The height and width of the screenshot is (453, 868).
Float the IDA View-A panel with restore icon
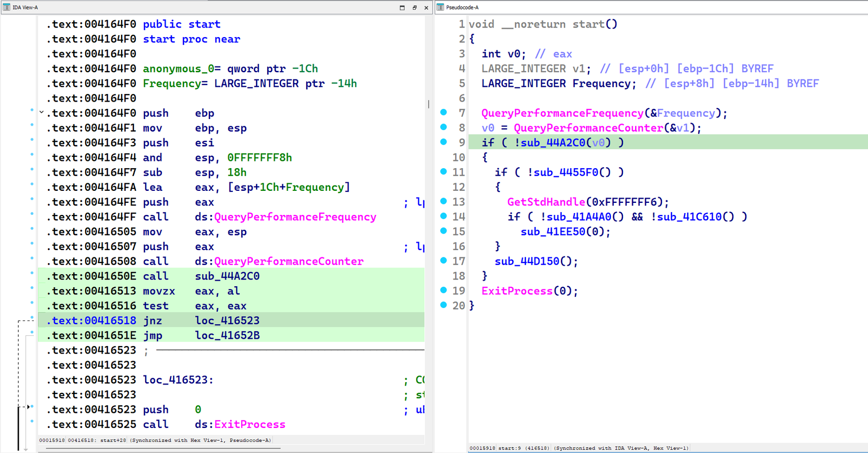coord(414,8)
